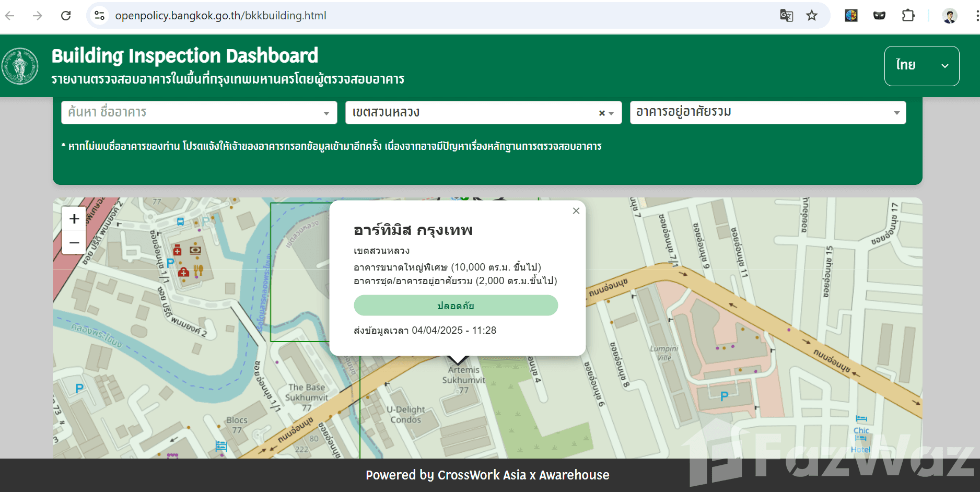Click the browser reload page icon

point(66,16)
